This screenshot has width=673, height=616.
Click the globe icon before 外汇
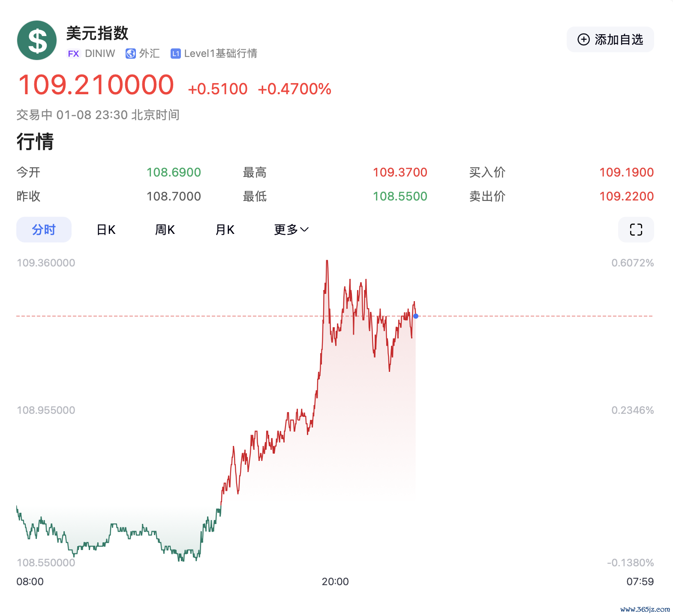click(x=130, y=54)
